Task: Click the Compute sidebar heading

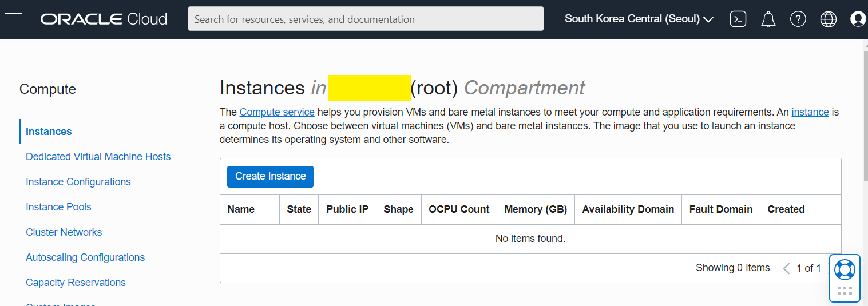Action: coord(47,89)
